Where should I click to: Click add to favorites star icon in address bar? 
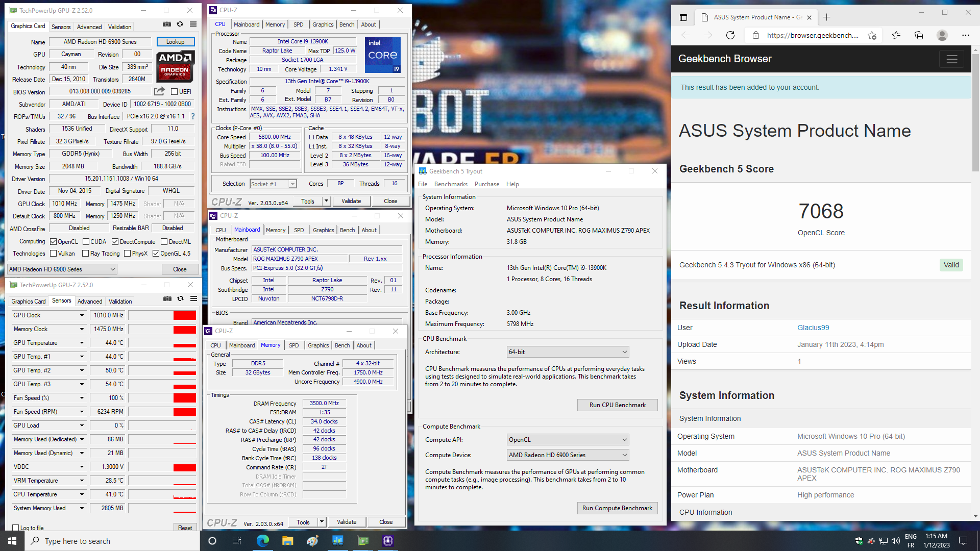pyautogui.click(x=872, y=35)
